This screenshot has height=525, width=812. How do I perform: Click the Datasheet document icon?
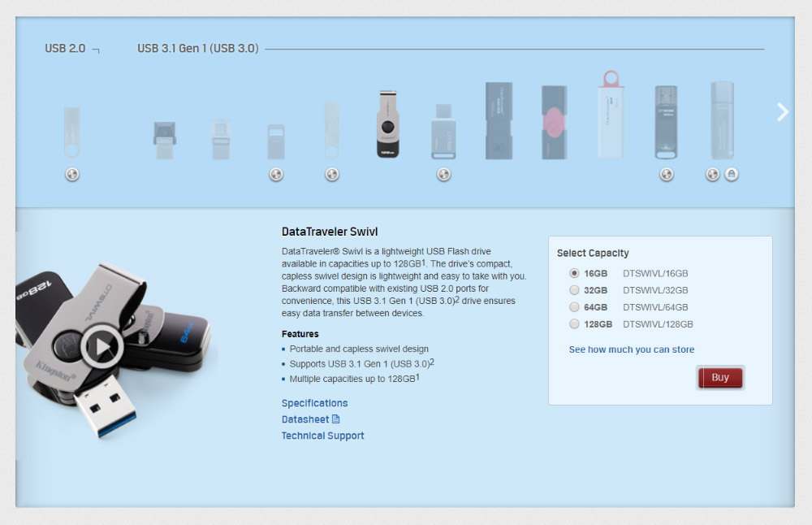335,419
